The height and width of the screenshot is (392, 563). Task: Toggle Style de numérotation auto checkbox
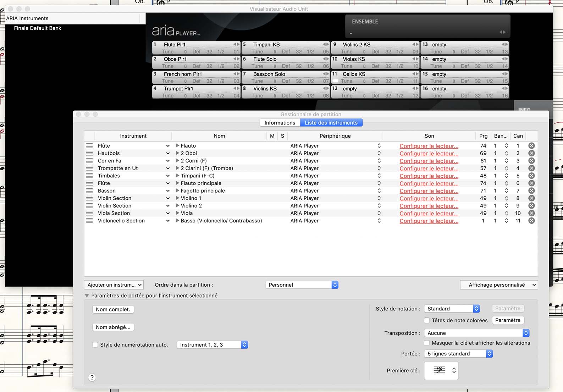(95, 345)
